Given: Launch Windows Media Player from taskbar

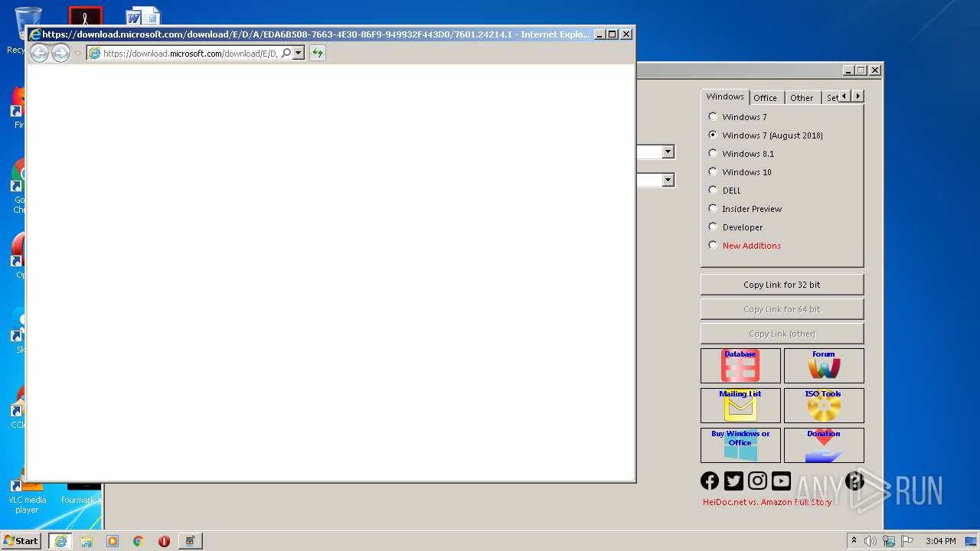Looking at the screenshot, I should pyautogui.click(x=113, y=541).
